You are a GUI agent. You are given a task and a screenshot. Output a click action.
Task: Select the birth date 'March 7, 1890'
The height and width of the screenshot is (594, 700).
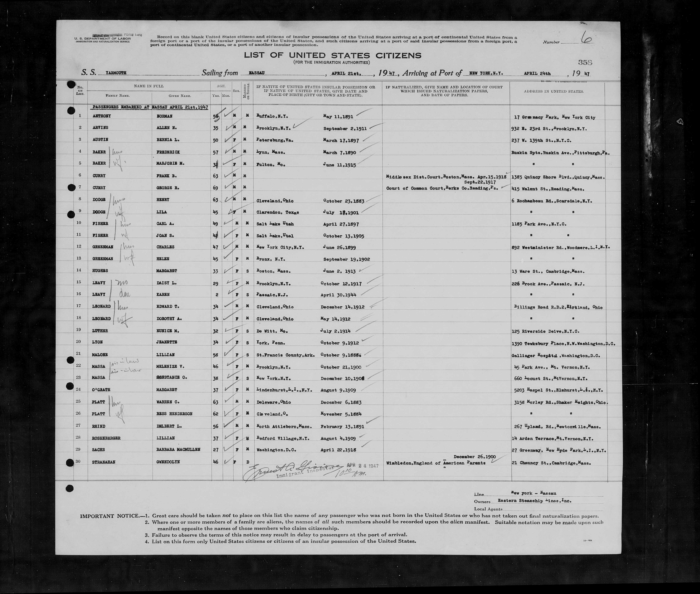coord(340,152)
